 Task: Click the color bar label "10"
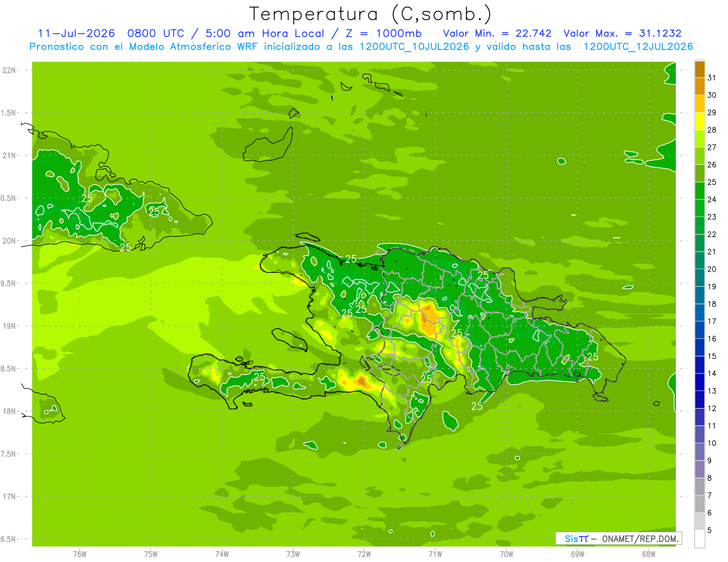(712, 443)
